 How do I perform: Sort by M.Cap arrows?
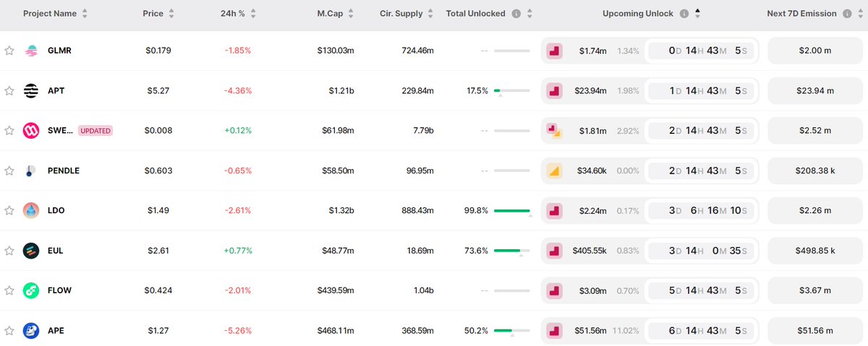(x=351, y=14)
